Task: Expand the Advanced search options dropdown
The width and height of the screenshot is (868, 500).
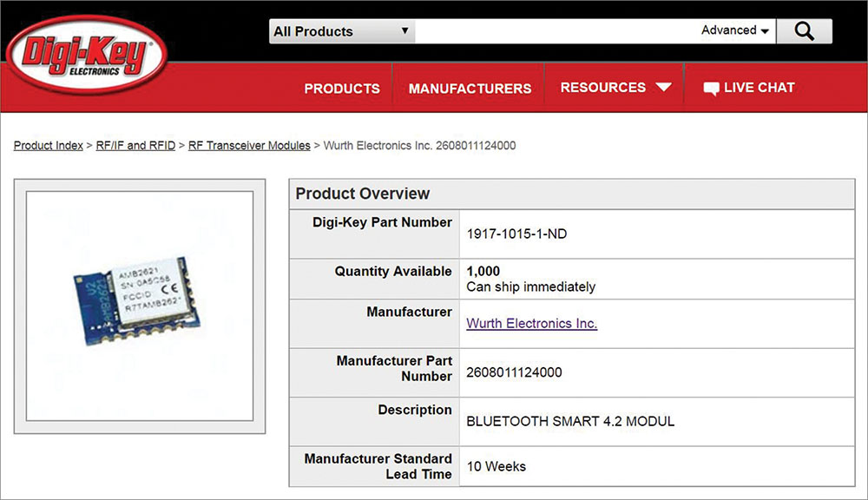Action: (735, 30)
